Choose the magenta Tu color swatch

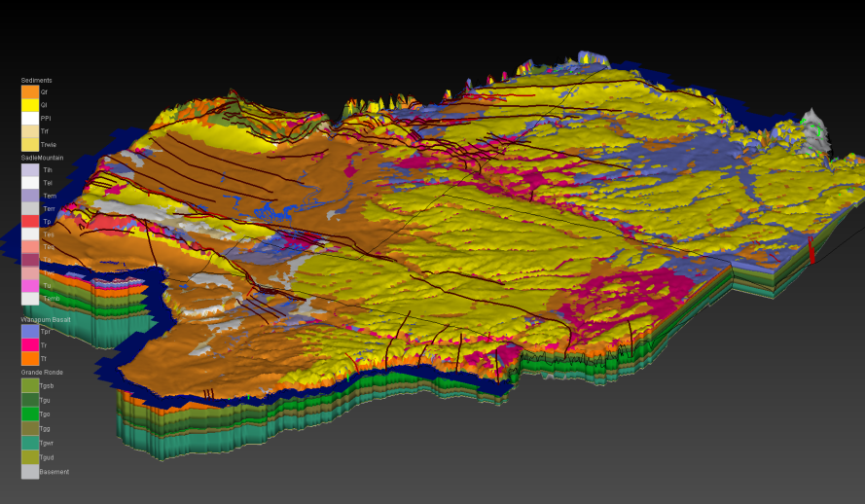[30, 286]
